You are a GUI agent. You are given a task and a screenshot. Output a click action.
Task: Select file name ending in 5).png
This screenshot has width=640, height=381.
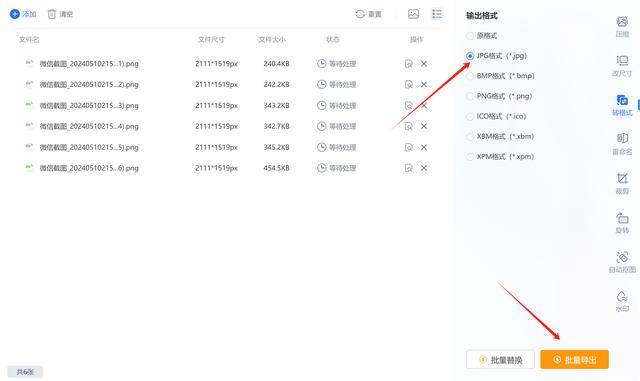(x=89, y=147)
